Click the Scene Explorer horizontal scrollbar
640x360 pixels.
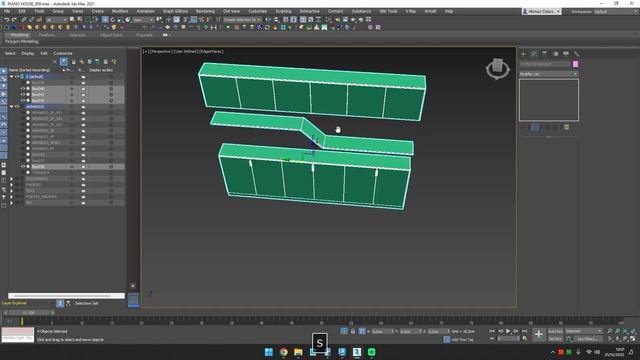point(66,296)
